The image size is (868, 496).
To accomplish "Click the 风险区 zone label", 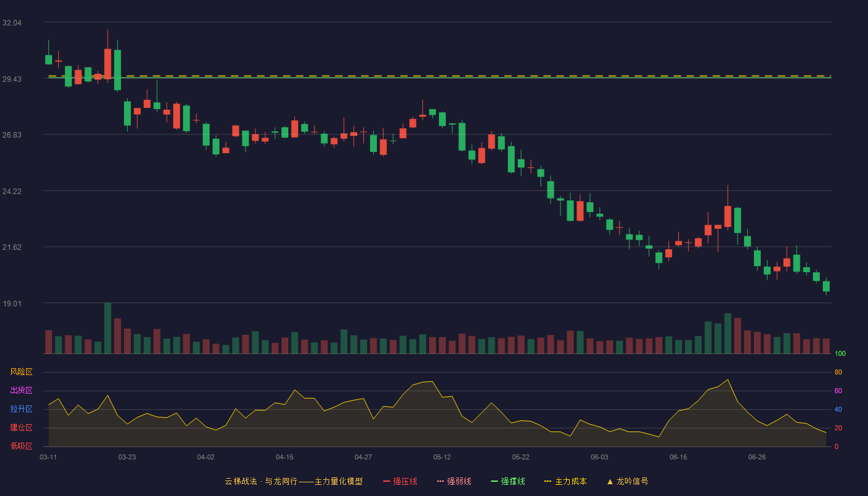I will 21,372.
